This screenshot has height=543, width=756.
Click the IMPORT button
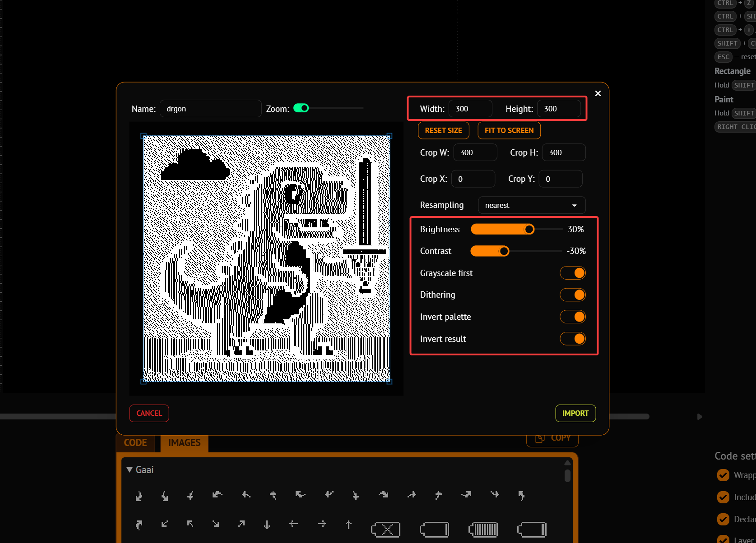[575, 413]
